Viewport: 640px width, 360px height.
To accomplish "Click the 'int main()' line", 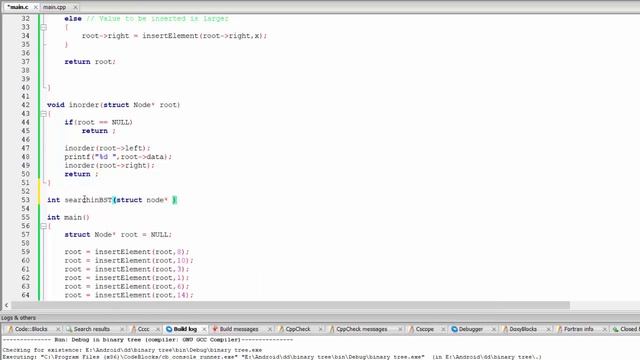I will pyautogui.click(x=68, y=218).
